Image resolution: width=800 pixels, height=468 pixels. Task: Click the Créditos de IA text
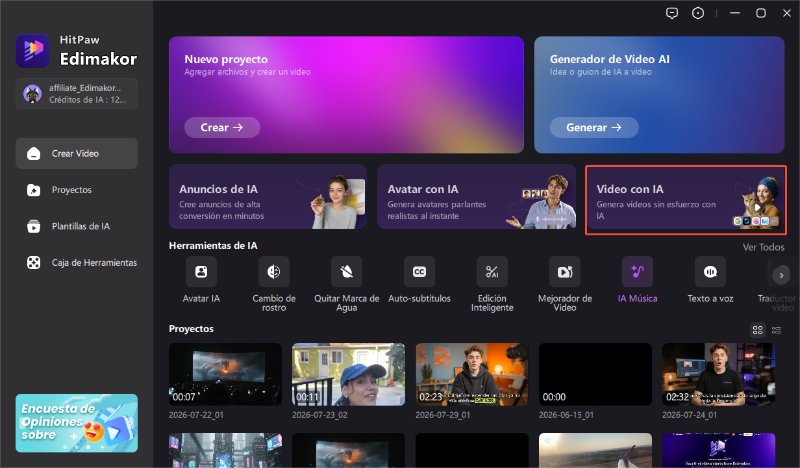point(87,100)
